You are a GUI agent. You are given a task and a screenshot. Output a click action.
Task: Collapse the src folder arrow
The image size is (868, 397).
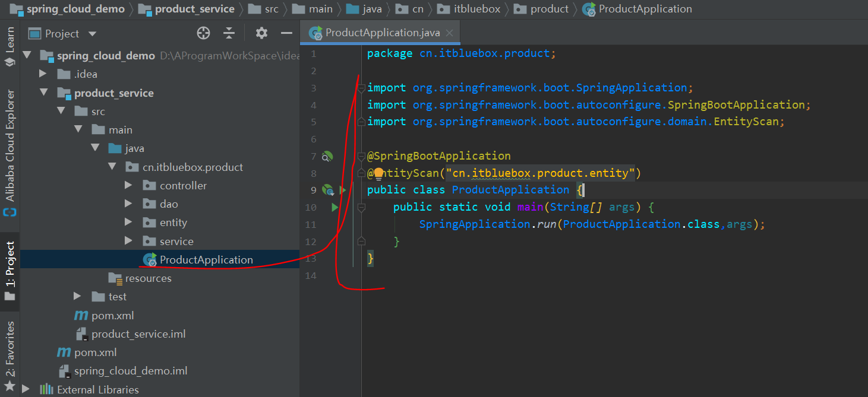point(61,112)
